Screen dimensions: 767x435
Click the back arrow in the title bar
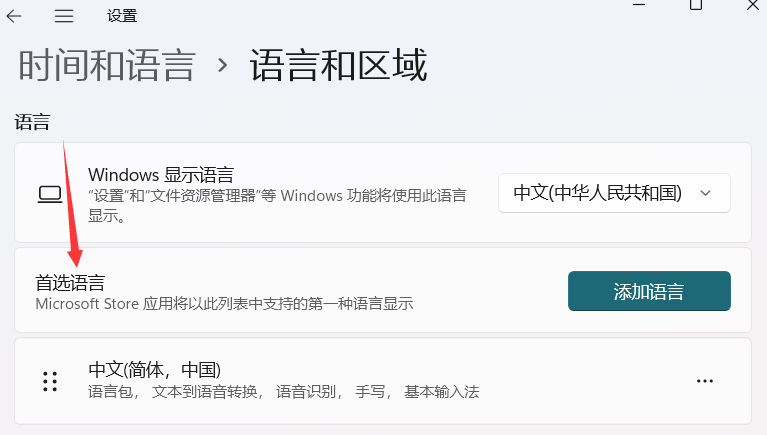click(14, 16)
